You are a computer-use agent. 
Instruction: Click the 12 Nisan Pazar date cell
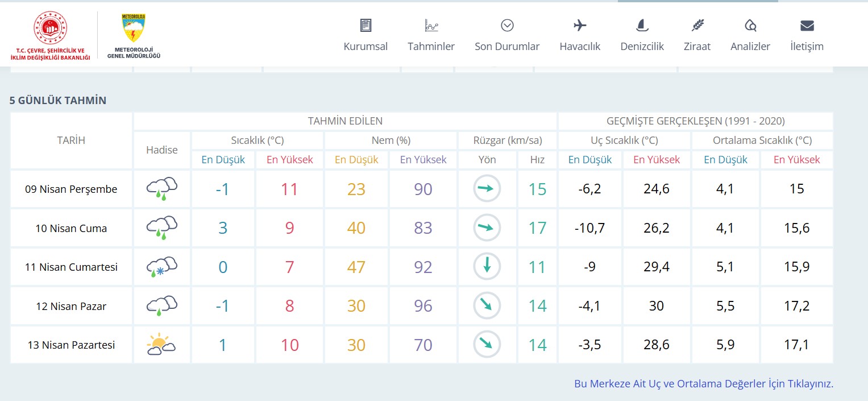pos(71,307)
